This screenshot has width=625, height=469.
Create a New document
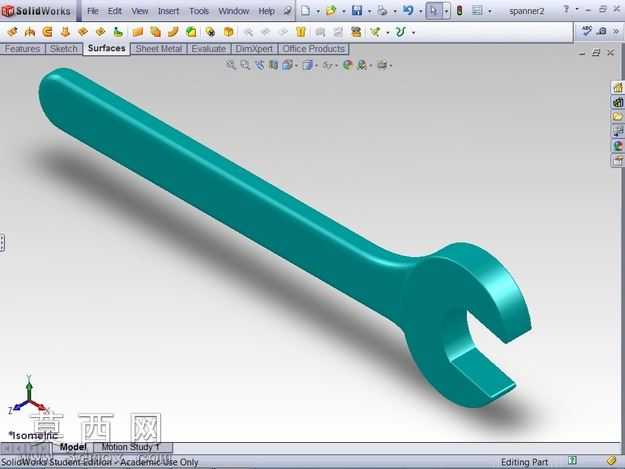(305, 11)
